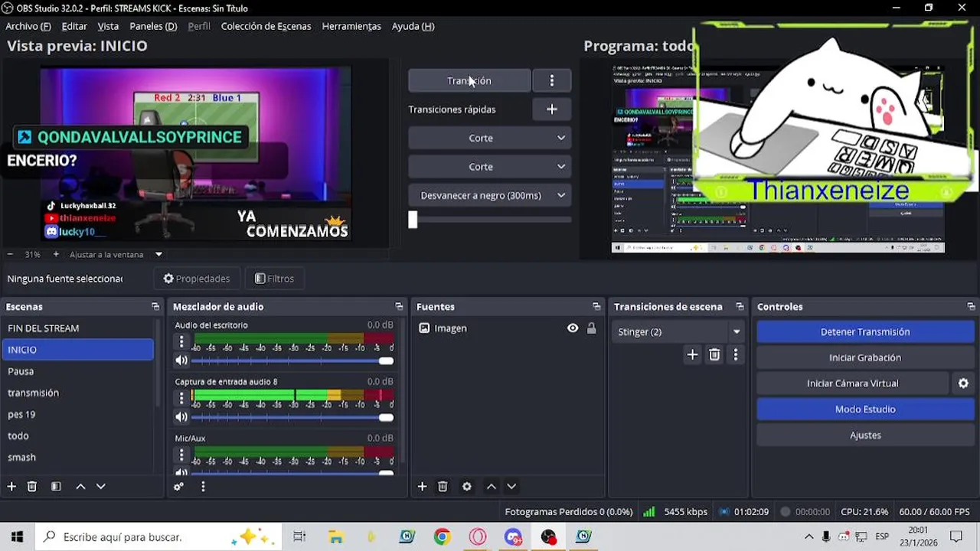980x551 pixels.
Task: Open Google Chrome from the taskbar
Action: (442, 537)
